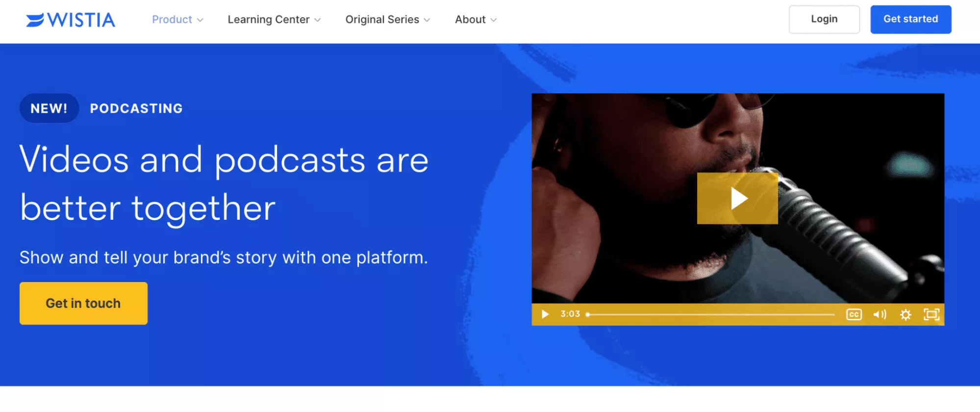Image resolution: width=980 pixels, height=412 pixels.
Task: Expand the Original Series chevron
Action: [x=427, y=20]
